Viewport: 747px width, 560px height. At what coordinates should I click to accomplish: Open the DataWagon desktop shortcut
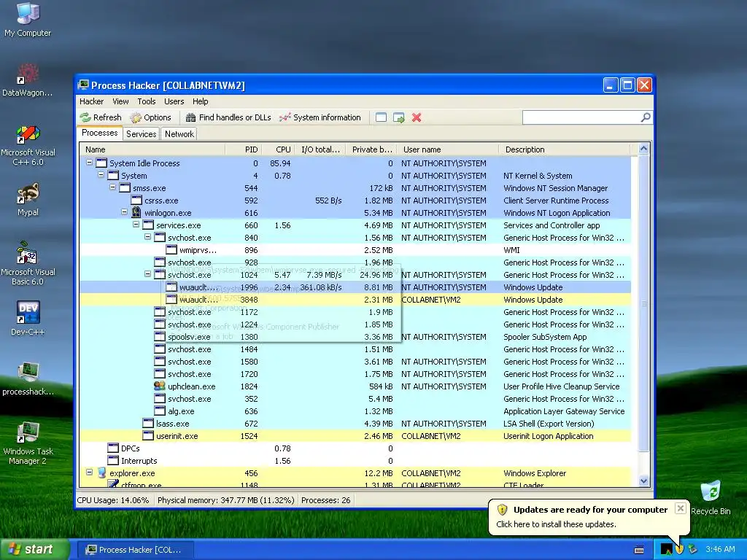point(28,80)
